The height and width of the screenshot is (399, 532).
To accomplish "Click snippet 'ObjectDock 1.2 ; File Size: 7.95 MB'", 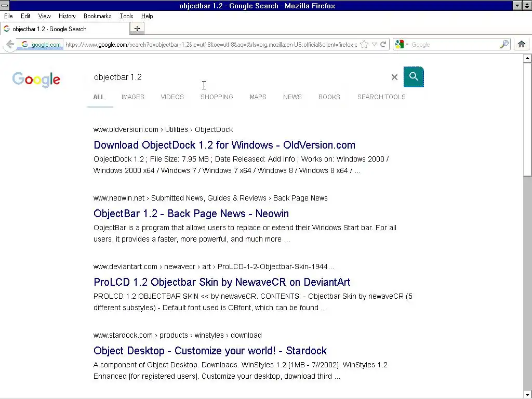I will (x=241, y=165).
